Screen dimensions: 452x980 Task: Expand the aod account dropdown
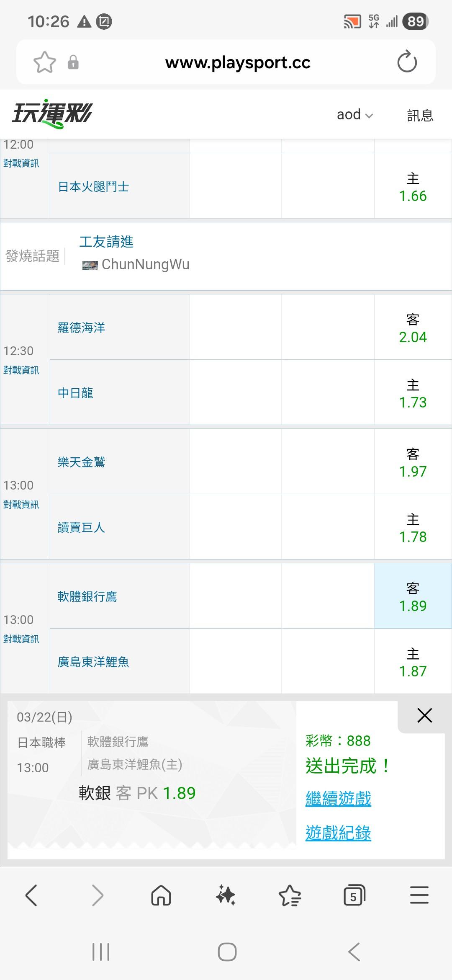point(354,115)
